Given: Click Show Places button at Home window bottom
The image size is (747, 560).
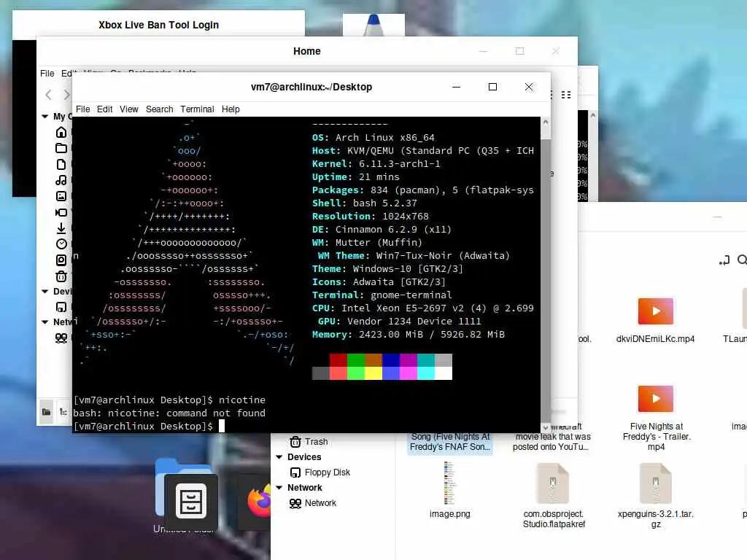Looking at the screenshot, I should [x=46, y=412].
